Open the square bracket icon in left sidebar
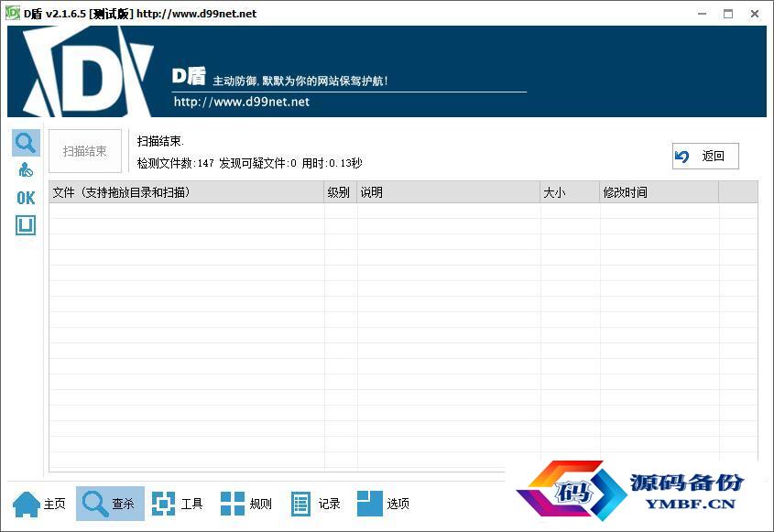The height and width of the screenshot is (532, 774). tap(26, 225)
